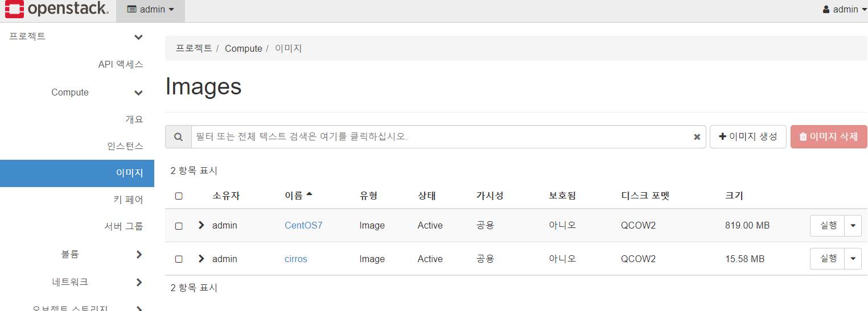
Task: Click 실행 button for CentOS7
Action: [828, 225]
